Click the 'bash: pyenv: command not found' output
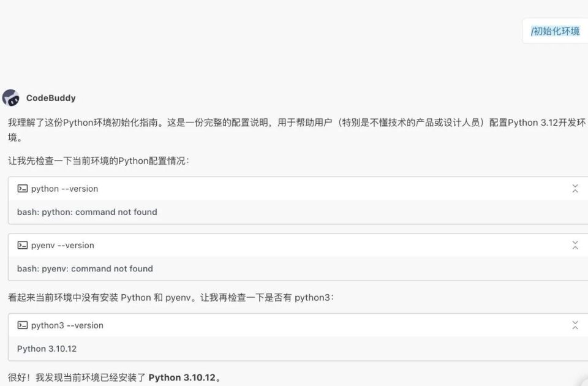The height and width of the screenshot is (386, 588). tap(85, 268)
